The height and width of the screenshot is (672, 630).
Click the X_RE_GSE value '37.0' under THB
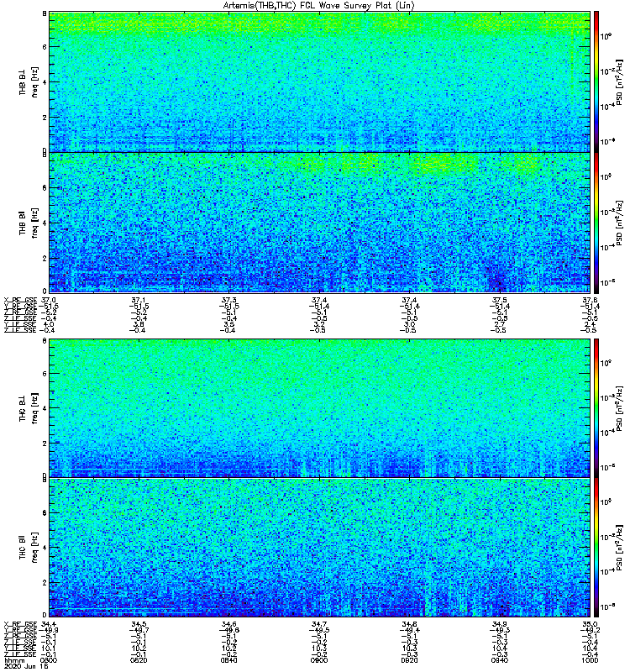tap(49, 300)
